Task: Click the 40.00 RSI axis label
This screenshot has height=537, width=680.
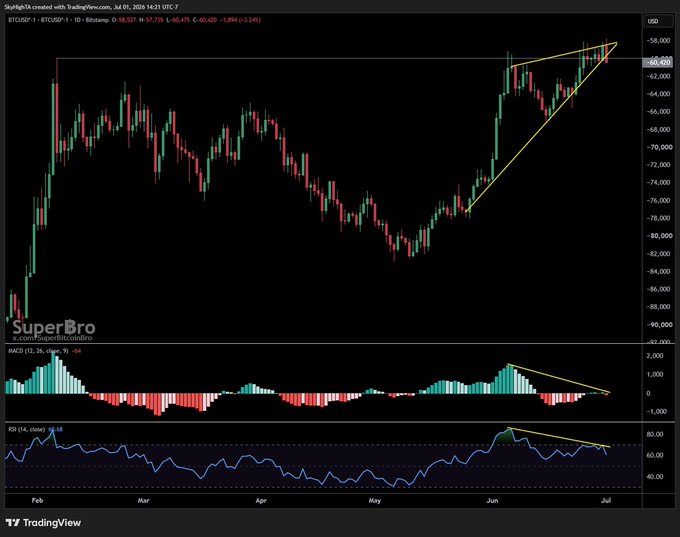Action: coord(655,476)
